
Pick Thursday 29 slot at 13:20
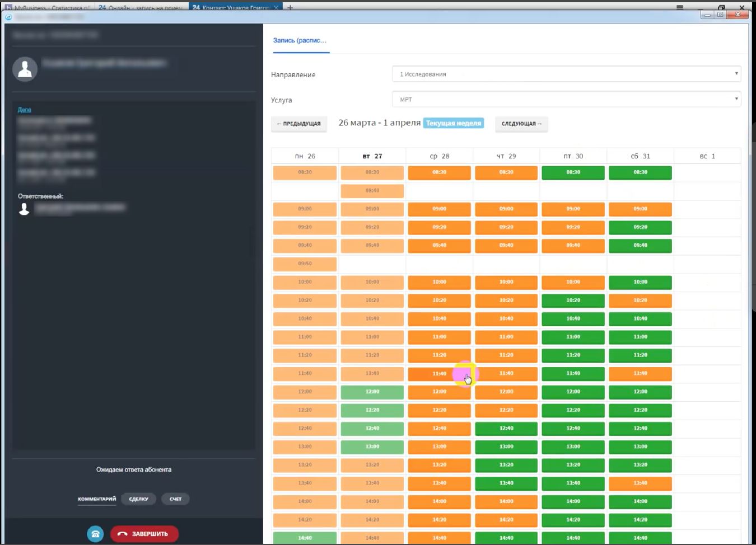point(506,465)
